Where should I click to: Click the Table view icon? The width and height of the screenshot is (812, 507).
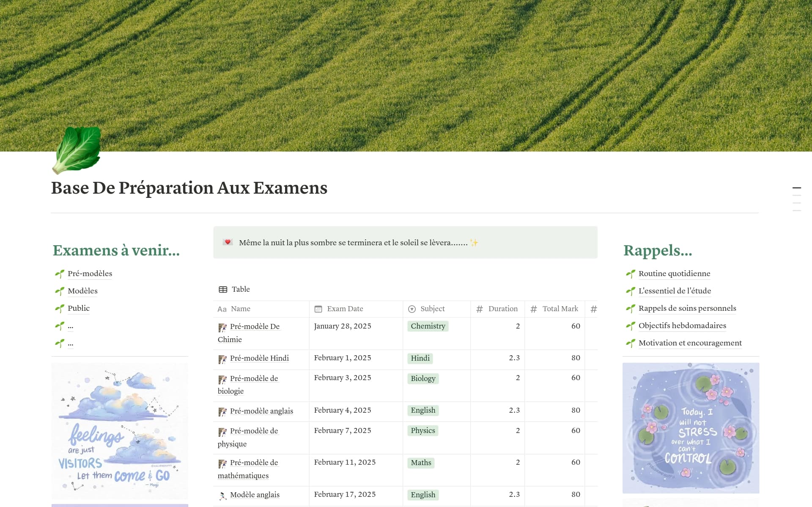[223, 290]
